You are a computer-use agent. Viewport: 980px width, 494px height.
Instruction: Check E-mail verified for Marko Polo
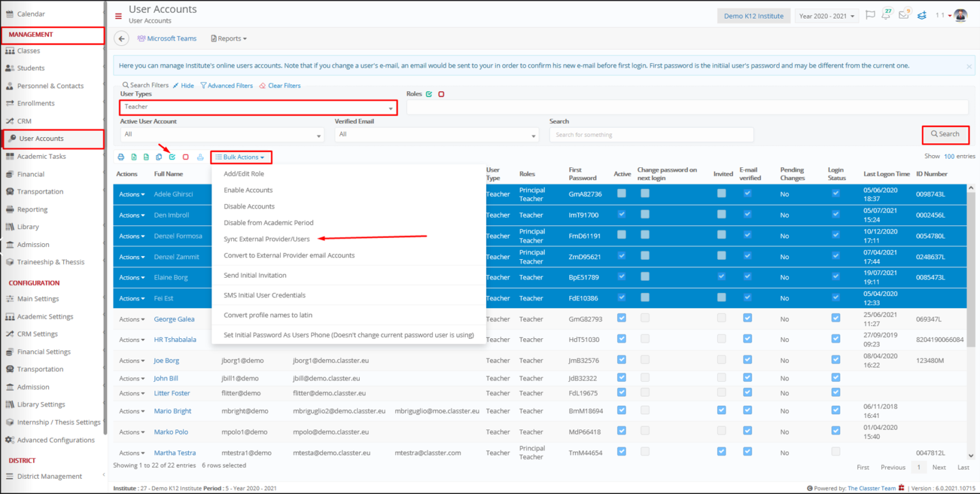(x=747, y=431)
